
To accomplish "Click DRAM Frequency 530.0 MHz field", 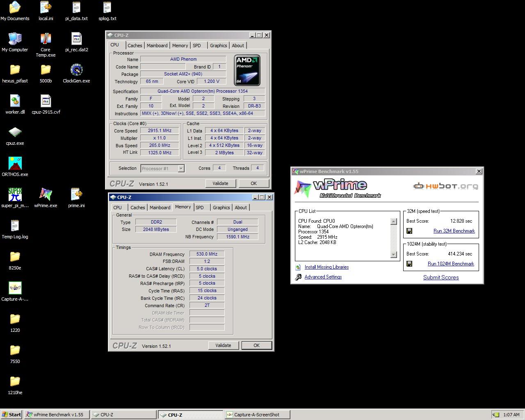I will [207, 254].
